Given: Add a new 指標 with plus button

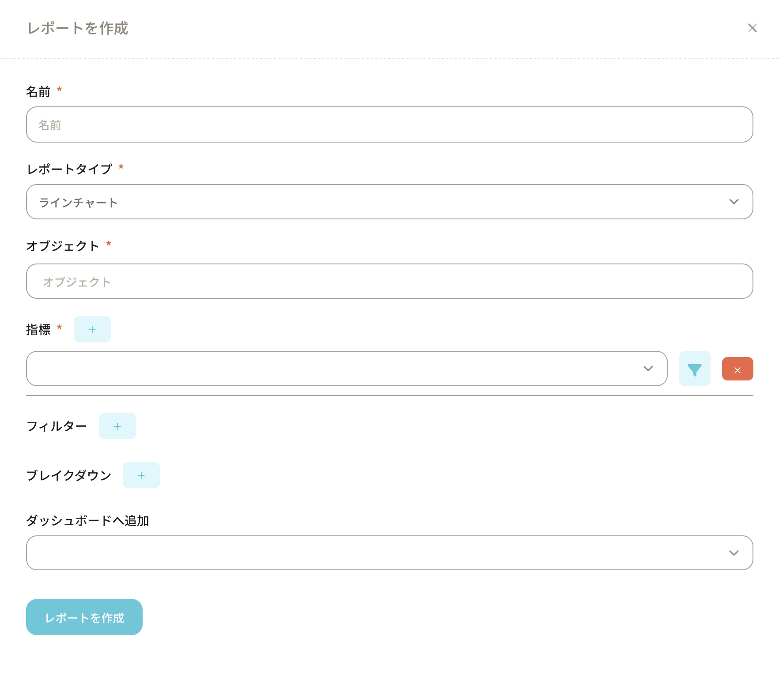Looking at the screenshot, I should (92, 329).
